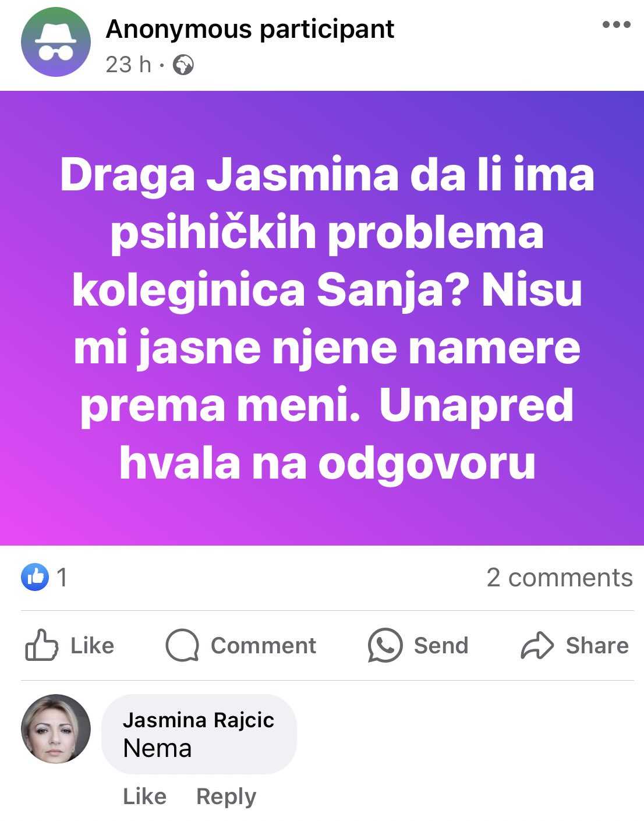Click the Jasmina Rajcic commenter name
This screenshot has height=821, width=644.
199,720
